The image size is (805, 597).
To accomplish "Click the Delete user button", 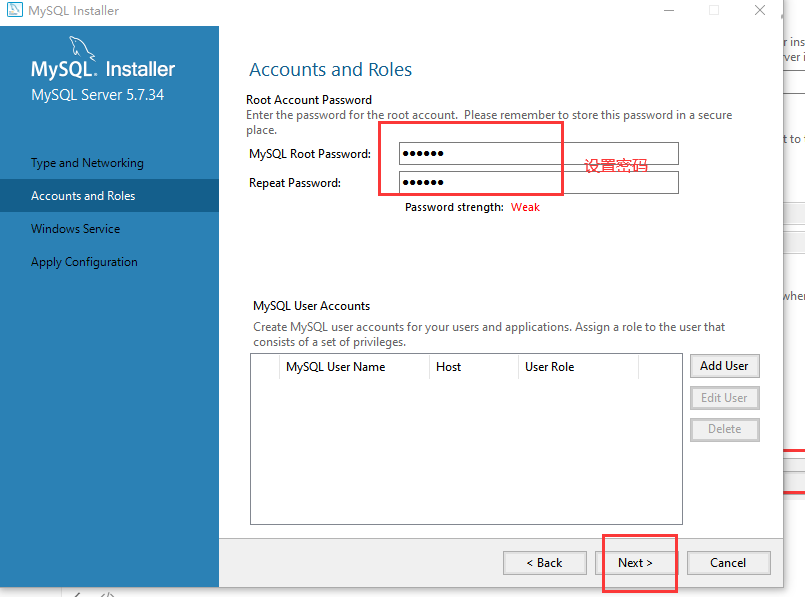I will click(x=724, y=429).
